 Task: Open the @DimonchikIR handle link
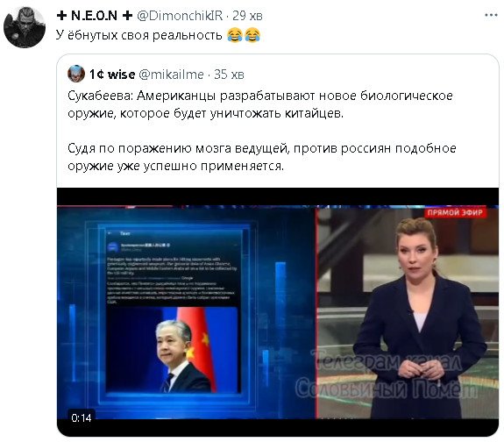click(x=180, y=16)
